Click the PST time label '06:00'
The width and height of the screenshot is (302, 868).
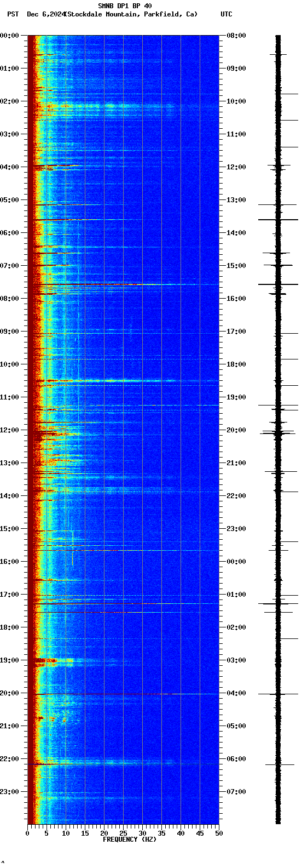[x=9, y=233]
